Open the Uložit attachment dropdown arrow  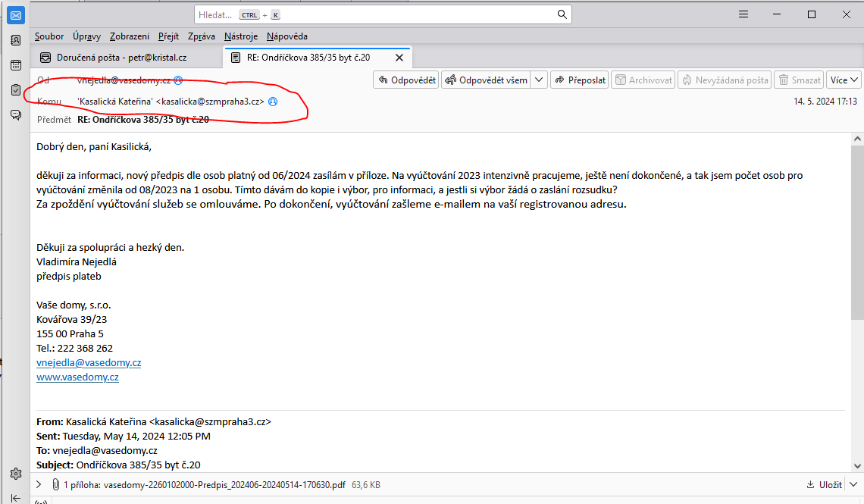click(852, 484)
